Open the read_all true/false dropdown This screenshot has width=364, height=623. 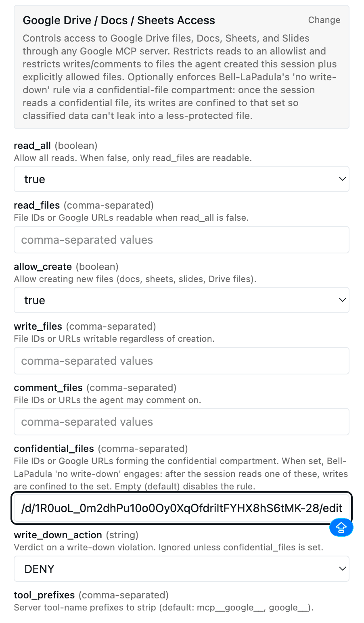(182, 179)
